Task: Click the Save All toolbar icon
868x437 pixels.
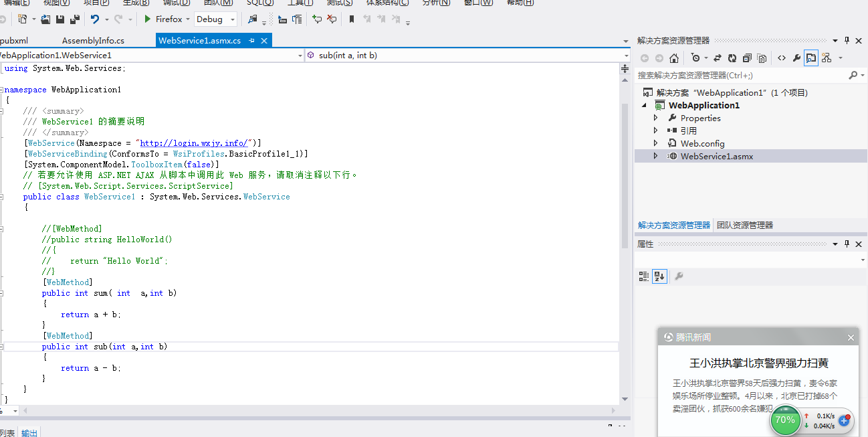Action: pos(75,19)
